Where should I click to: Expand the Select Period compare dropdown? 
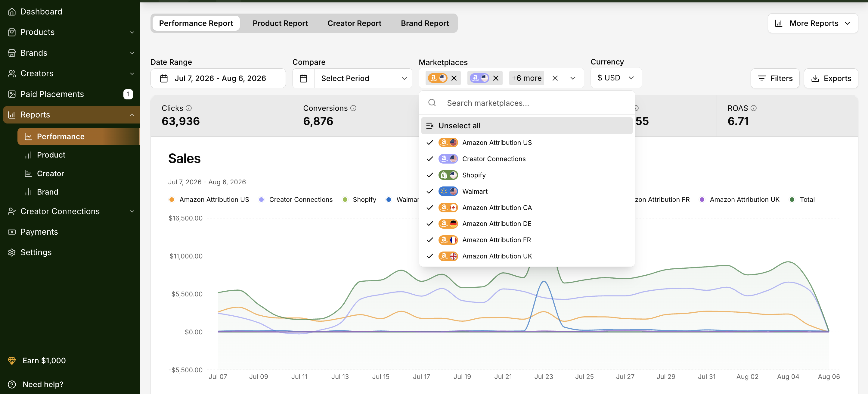(363, 78)
